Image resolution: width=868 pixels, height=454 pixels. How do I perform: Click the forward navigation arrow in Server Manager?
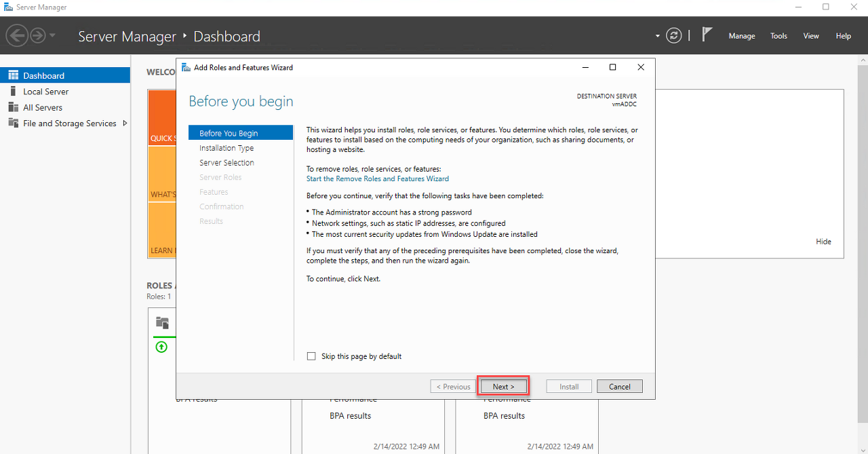[37, 35]
